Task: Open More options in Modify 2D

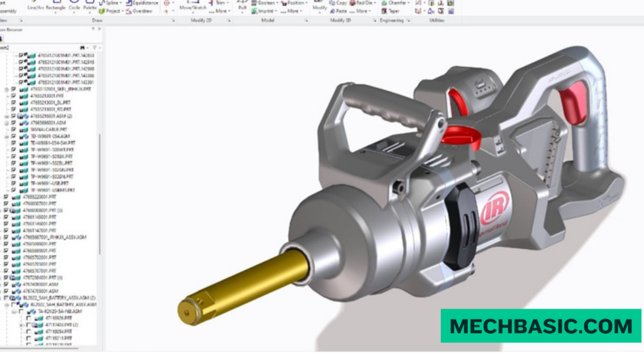Action: click(x=219, y=11)
